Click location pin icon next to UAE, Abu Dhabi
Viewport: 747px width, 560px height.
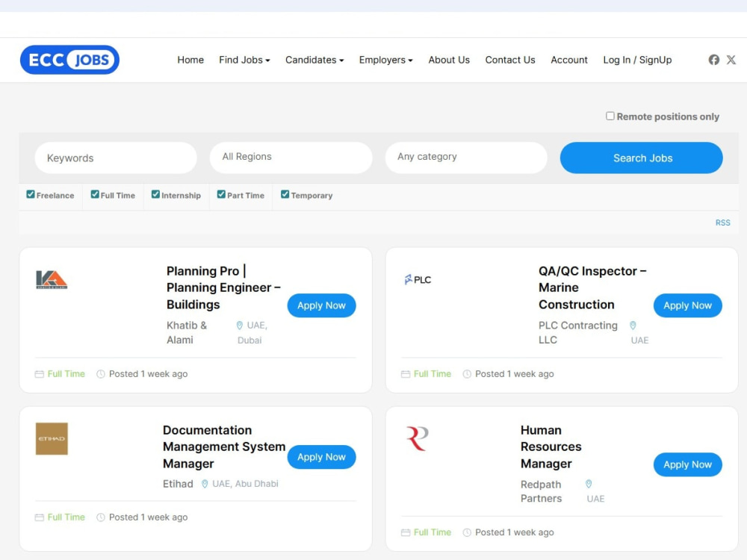(x=205, y=484)
